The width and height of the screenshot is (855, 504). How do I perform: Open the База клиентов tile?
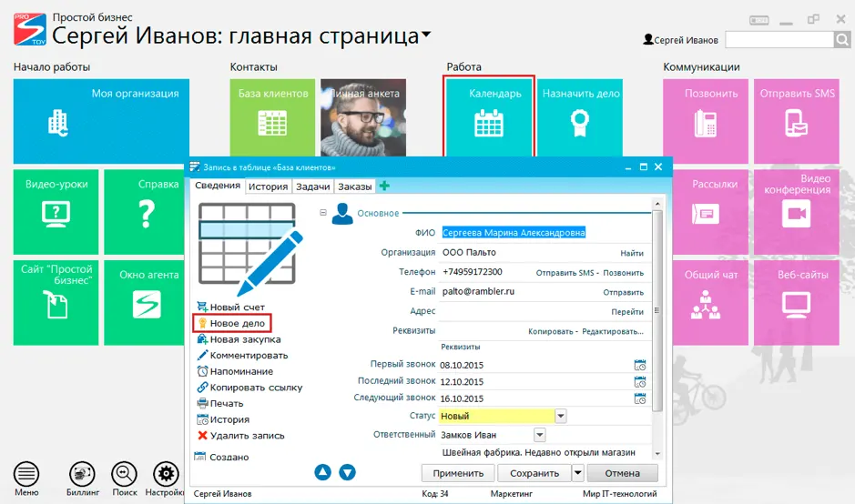(x=272, y=117)
